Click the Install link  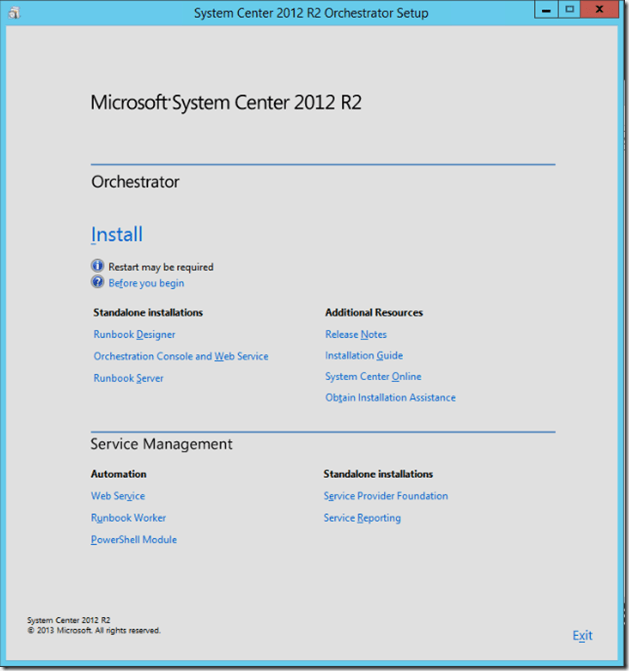(x=117, y=235)
